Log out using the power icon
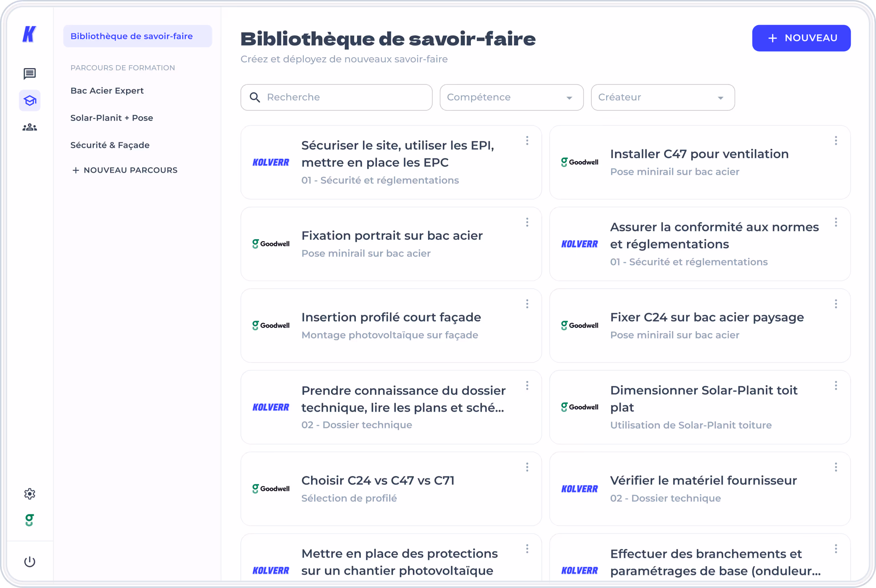The image size is (876, 588). coord(30,561)
